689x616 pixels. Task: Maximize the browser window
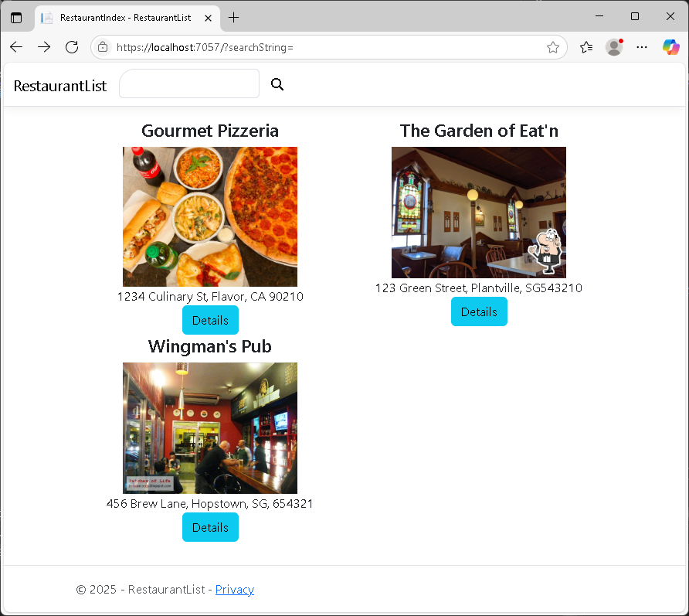pyautogui.click(x=635, y=16)
